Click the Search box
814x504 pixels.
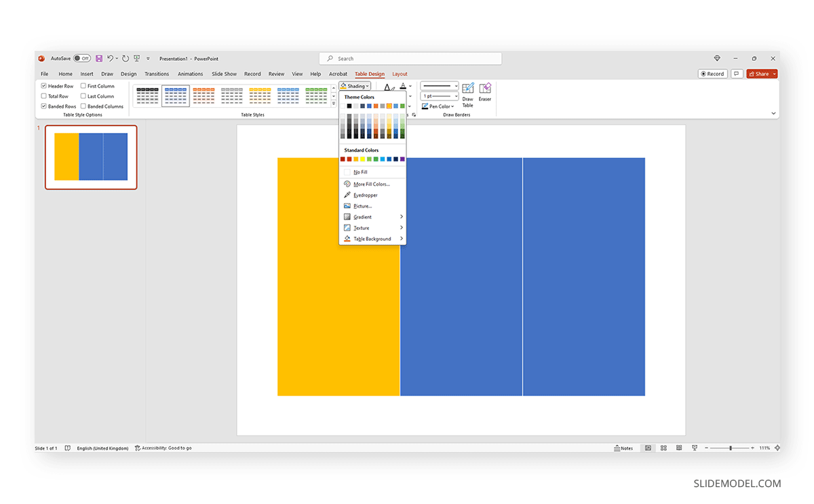point(410,58)
